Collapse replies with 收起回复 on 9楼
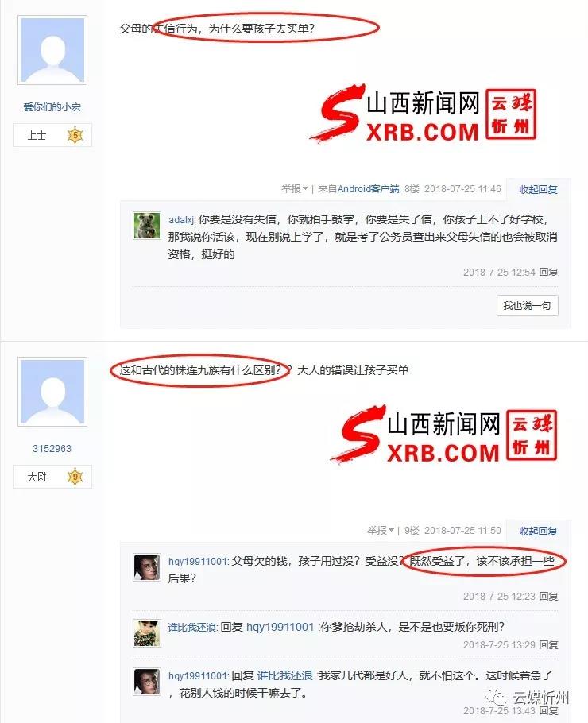The height and width of the screenshot is (723, 588). [538, 531]
